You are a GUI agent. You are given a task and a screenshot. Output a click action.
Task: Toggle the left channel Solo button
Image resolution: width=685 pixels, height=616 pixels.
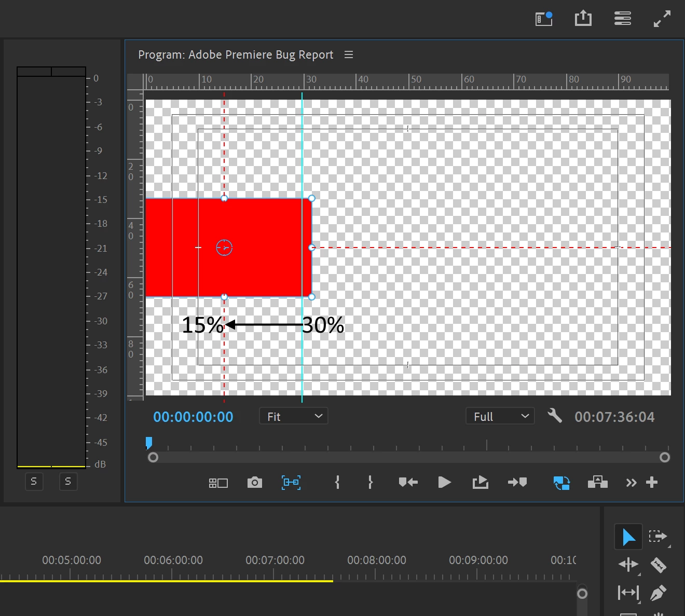point(34,481)
